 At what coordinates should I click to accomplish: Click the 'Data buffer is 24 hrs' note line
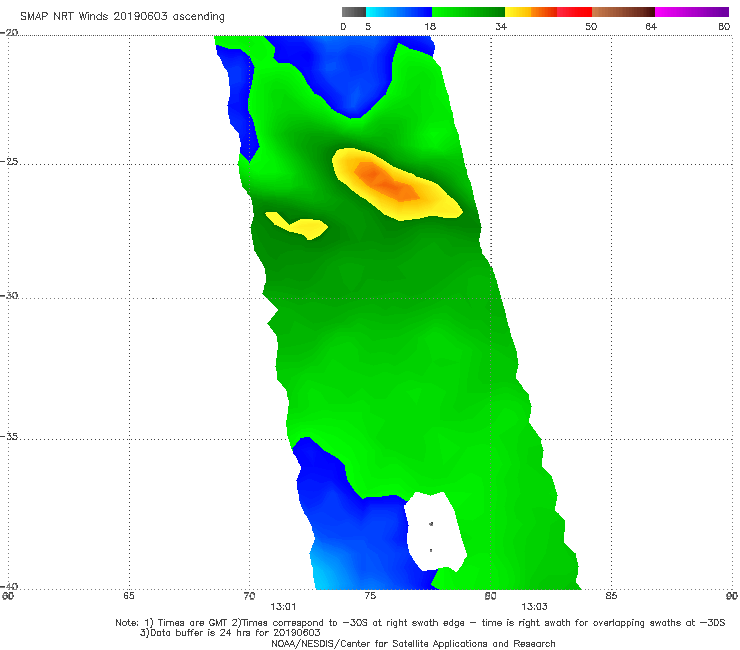coord(230,633)
